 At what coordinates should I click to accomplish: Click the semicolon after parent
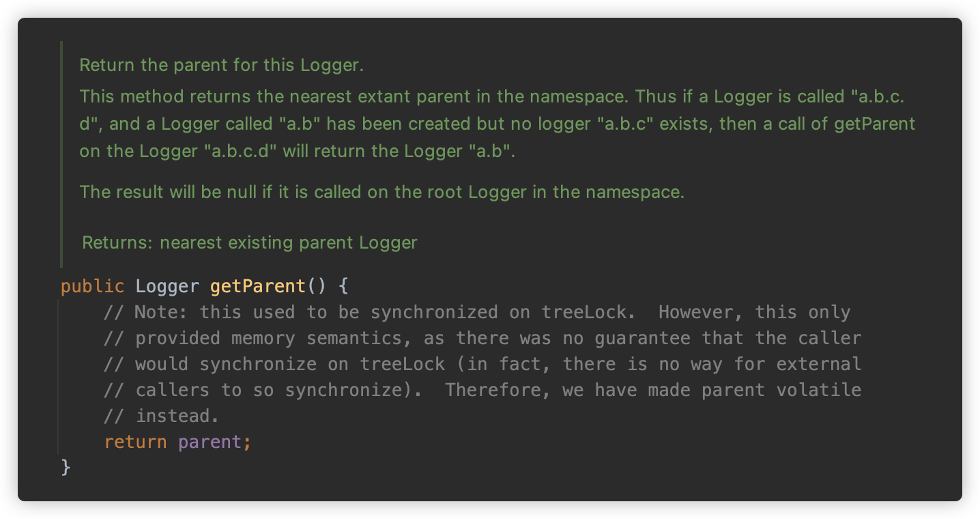click(247, 443)
